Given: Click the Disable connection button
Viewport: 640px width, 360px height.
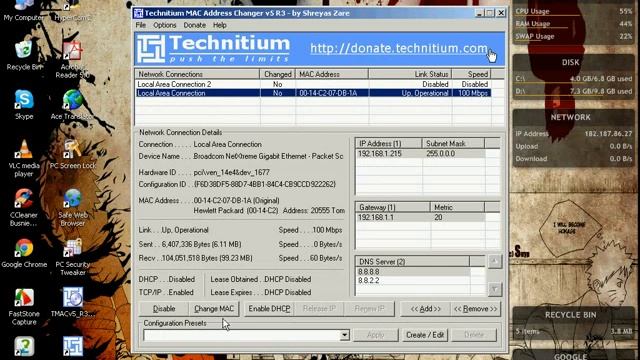Looking at the screenshot, I should (164, 309).
